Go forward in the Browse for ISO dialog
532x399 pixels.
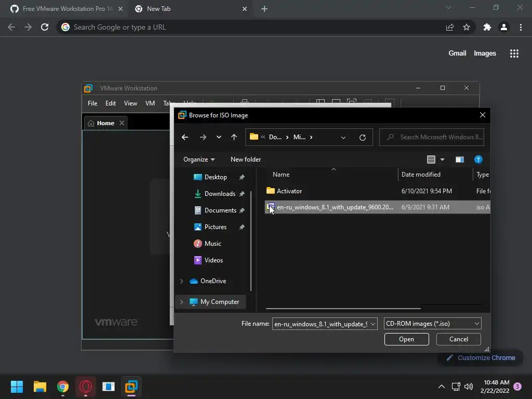click(x=203, y=137)
